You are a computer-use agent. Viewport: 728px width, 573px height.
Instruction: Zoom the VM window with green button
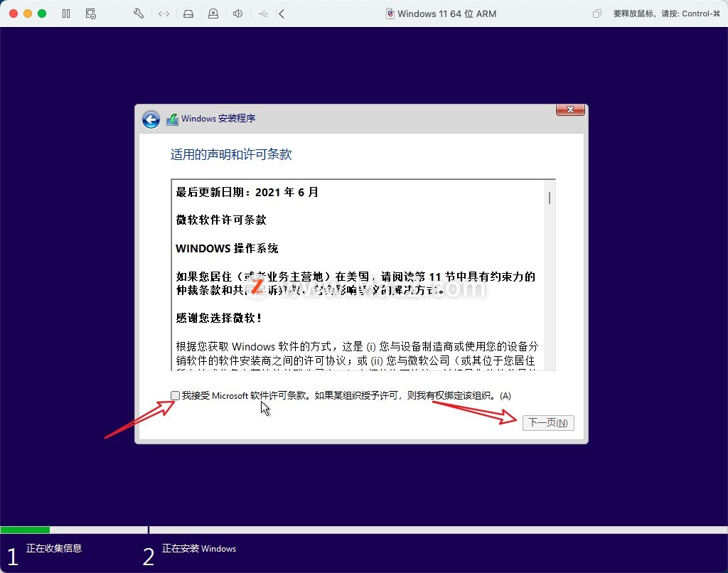(x=42, y=14)
